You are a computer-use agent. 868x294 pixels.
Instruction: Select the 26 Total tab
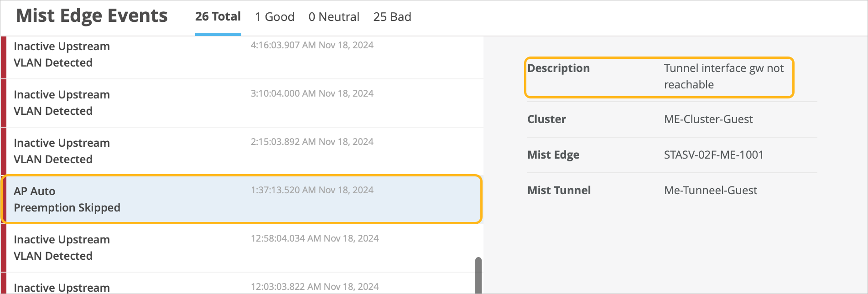[218, 17]
